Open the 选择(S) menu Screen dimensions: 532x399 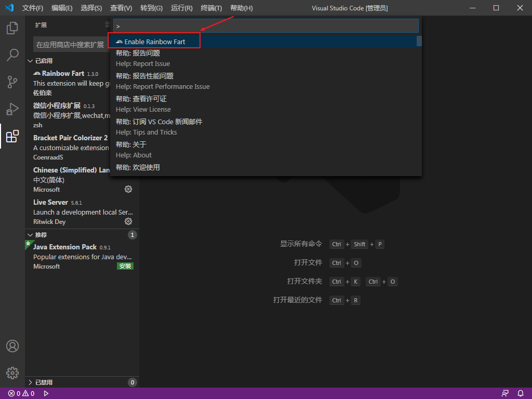point(91,8)
